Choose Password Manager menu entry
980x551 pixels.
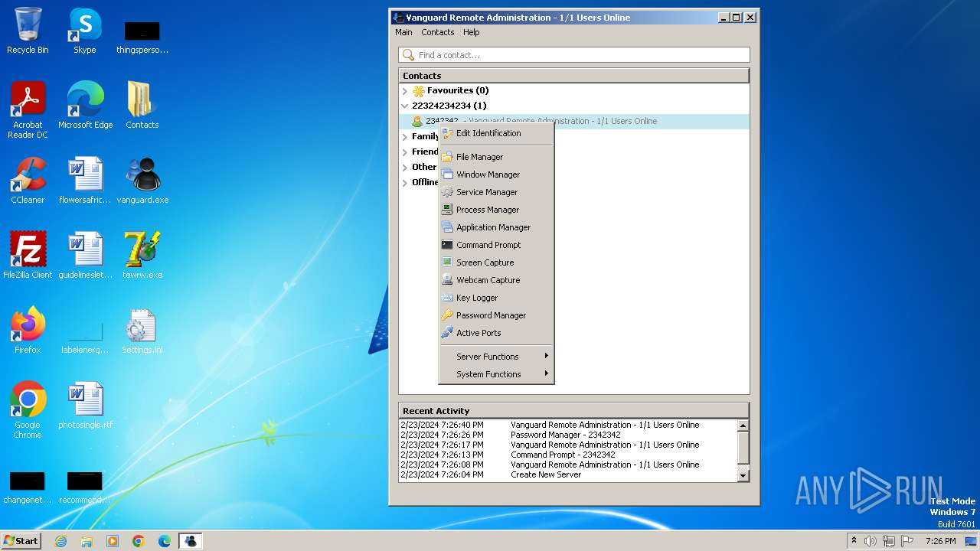pyautogui.click(x=496, y=315)
